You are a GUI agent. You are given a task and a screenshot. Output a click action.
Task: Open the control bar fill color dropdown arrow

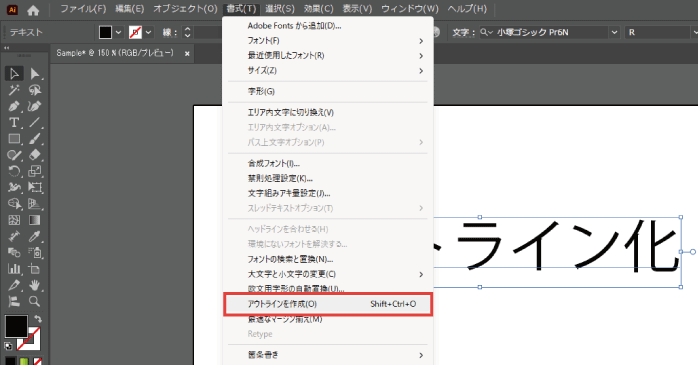[x=118, y=32]
